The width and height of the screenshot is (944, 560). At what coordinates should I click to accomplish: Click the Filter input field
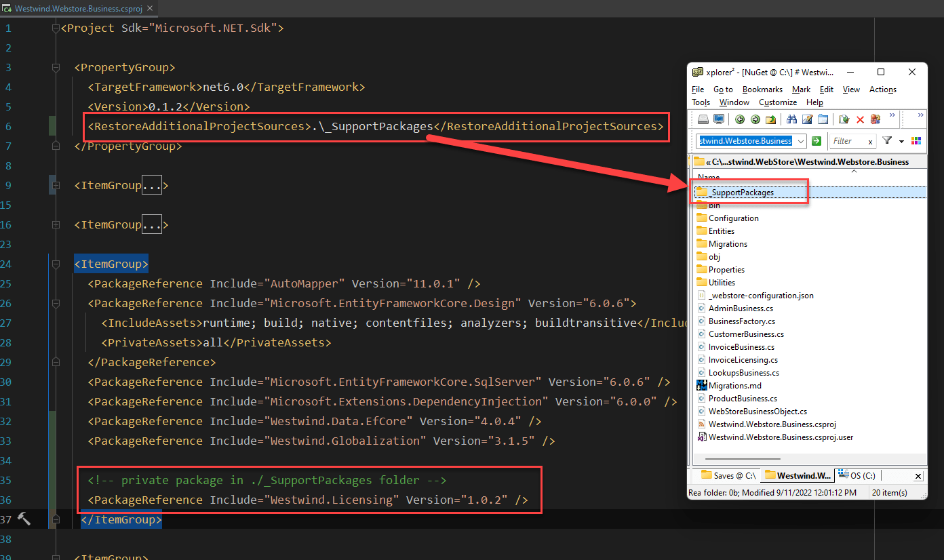point(848,141)
